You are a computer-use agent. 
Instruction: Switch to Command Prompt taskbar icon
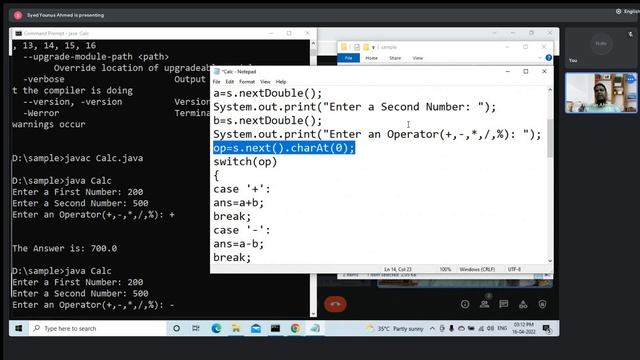276,328
